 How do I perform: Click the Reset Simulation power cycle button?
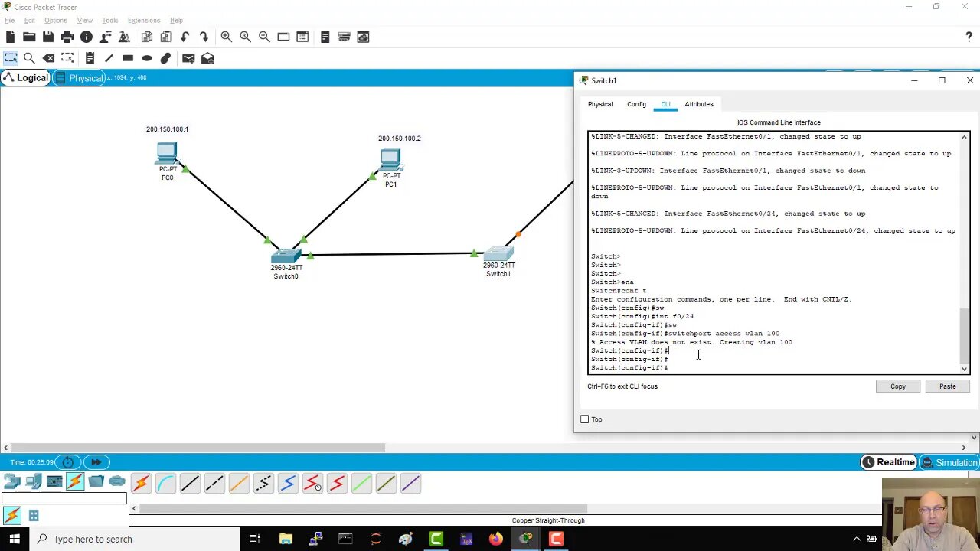pos(68,462)
